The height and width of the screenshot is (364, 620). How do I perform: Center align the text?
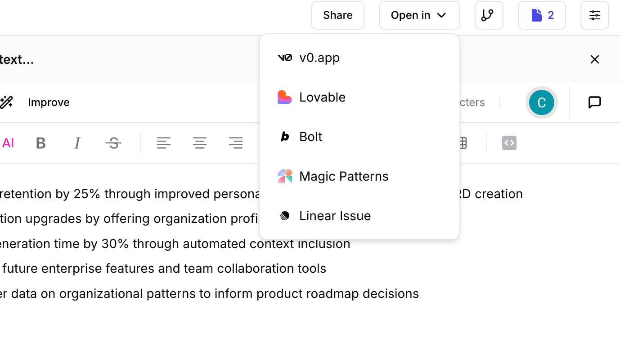(x=200, y=143)
